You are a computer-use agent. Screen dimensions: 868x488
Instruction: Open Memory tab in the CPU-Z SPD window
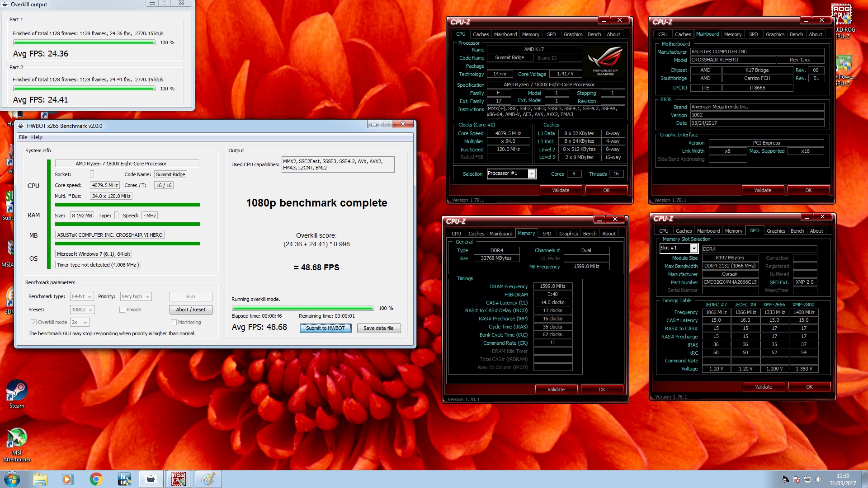pos(733,231)
